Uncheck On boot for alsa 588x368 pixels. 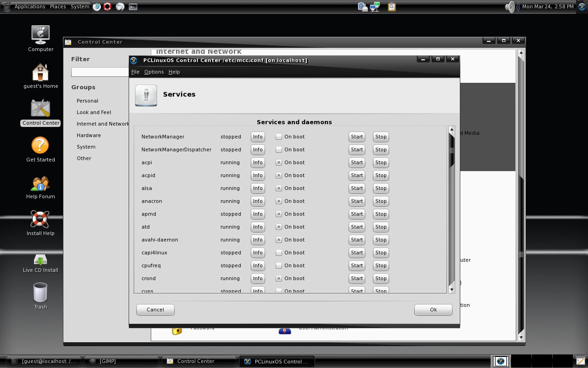279,188
